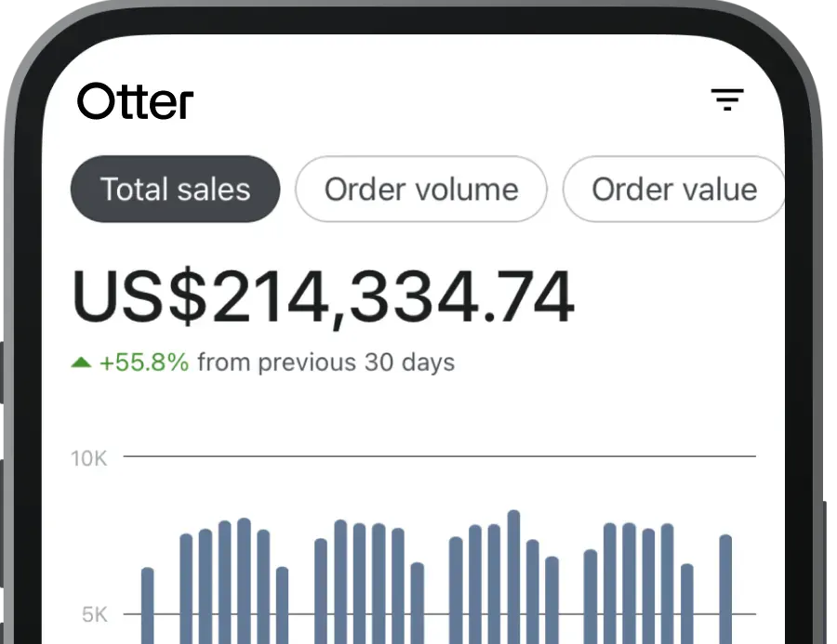Click the 5K horizontal gridline
837x644 pixels.
[x=439, y=613]
